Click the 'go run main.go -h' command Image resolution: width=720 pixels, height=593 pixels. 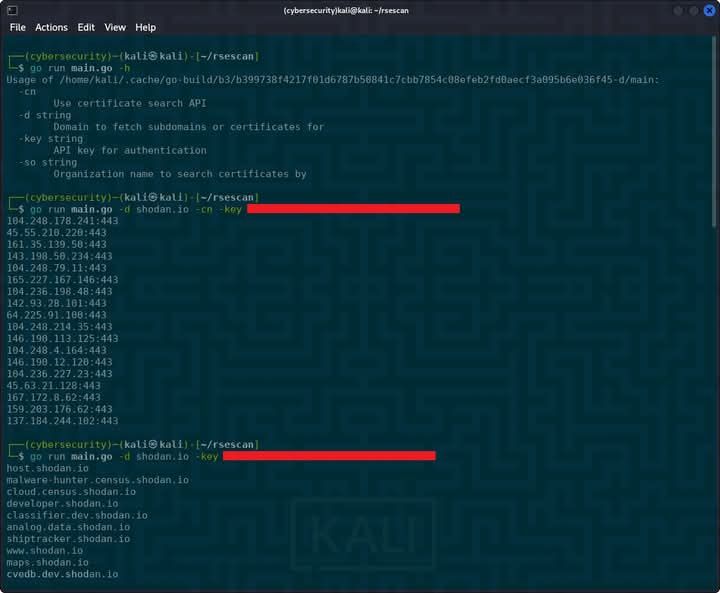[80, 68]
